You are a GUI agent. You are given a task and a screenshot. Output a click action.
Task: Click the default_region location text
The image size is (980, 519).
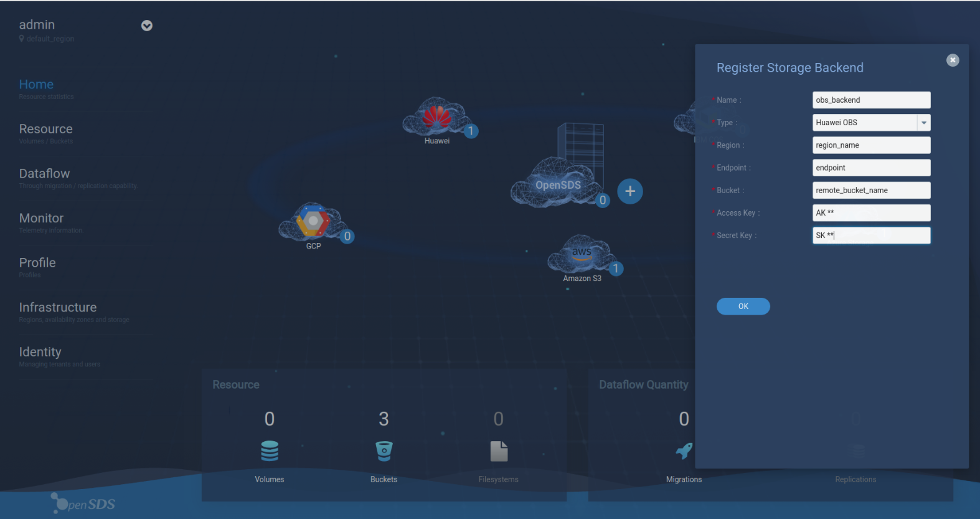point(50,39)
